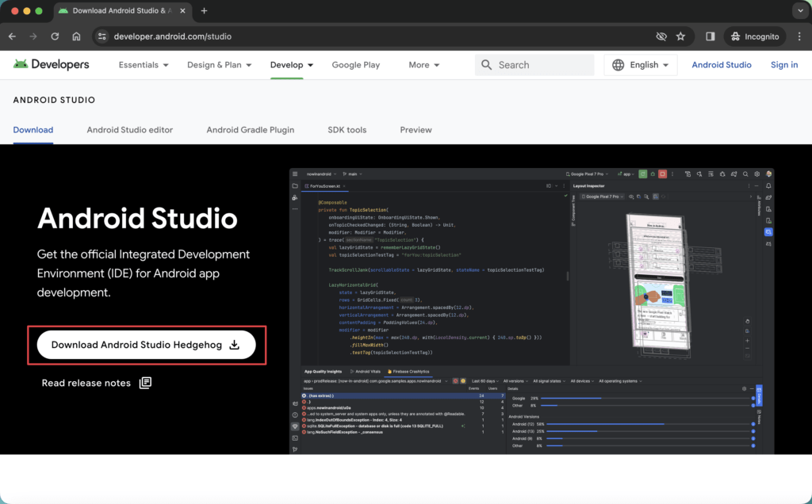Screen dimensions: 812x504
Task: Click the Android Developers logo
Action: tap(52, 65)
